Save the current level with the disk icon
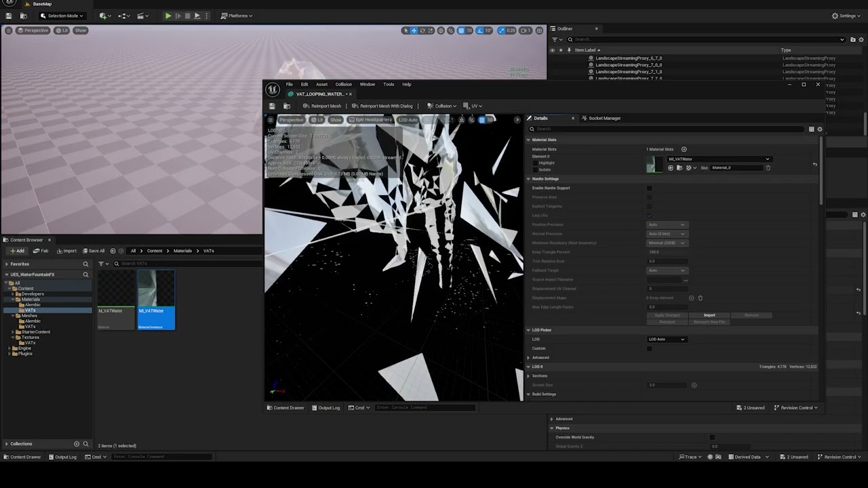 (9, 16)
